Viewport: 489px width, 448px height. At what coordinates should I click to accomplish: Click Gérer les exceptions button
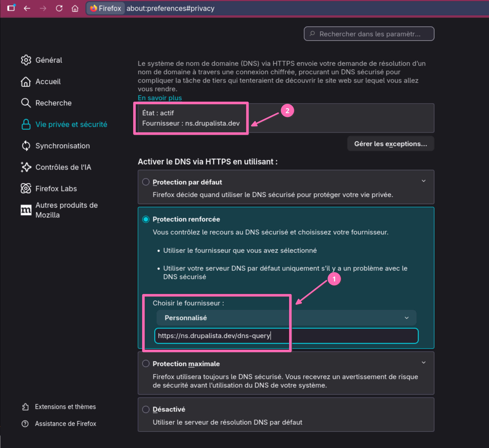tap(390, 144)
